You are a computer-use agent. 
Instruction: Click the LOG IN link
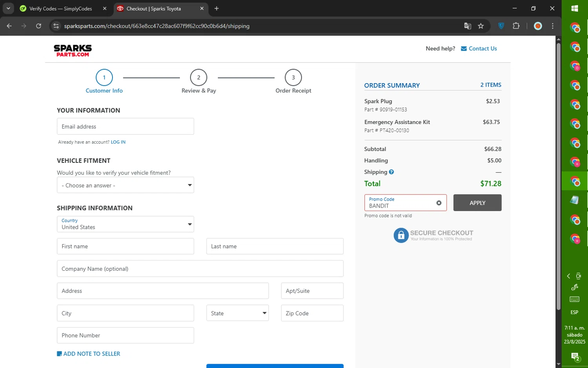click(x=118, y=142)
